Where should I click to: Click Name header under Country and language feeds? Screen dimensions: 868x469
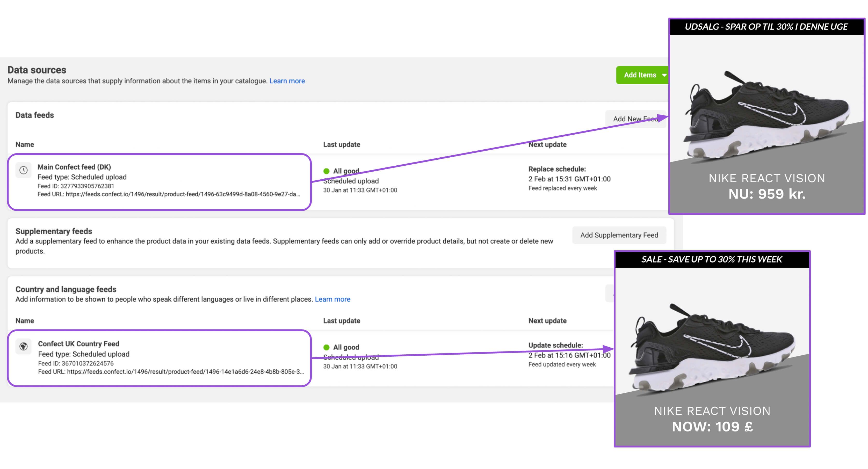point(25,320)
